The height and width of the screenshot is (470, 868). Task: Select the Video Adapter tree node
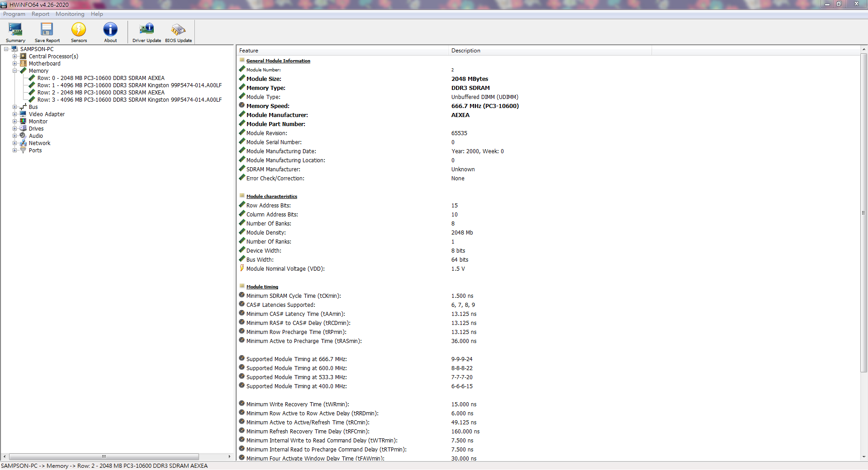[x=47, y=114]
